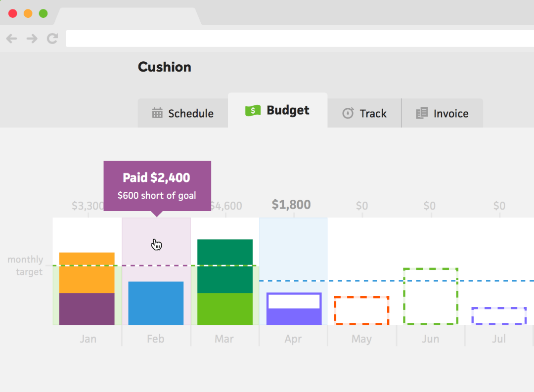The image size is (534, 392).
Task: Click the Mar month label
Action: tap(224, 339)
